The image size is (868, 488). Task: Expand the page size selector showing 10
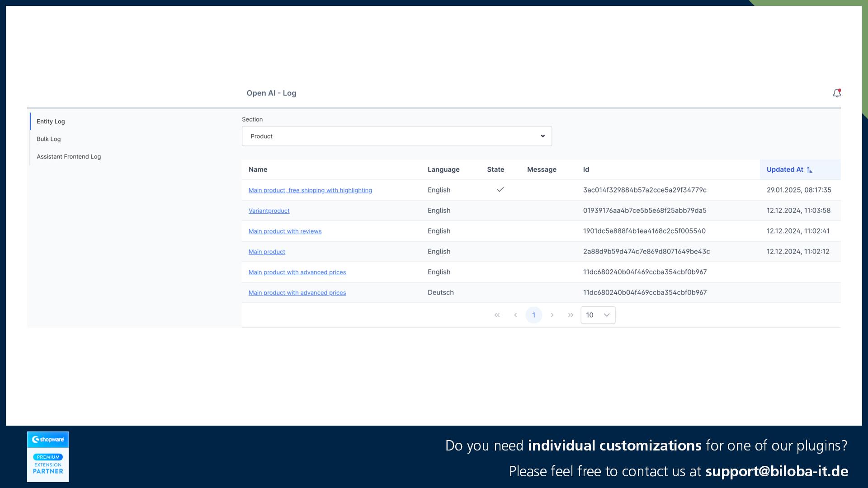[598, 314]
